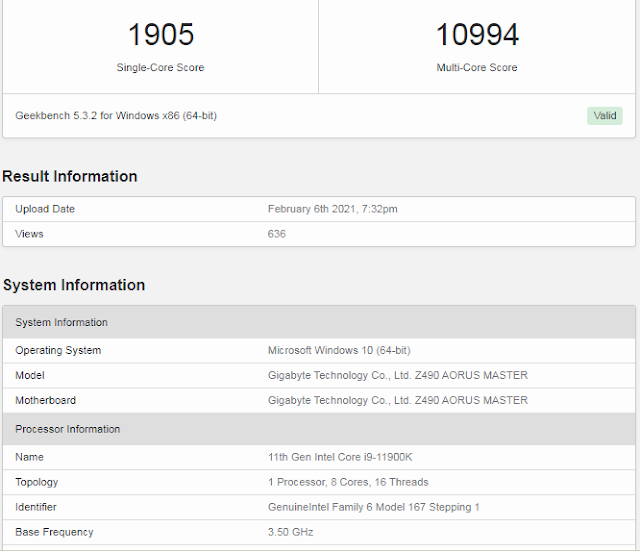Click the Single-Core Score value 1905

click(161, 34)
